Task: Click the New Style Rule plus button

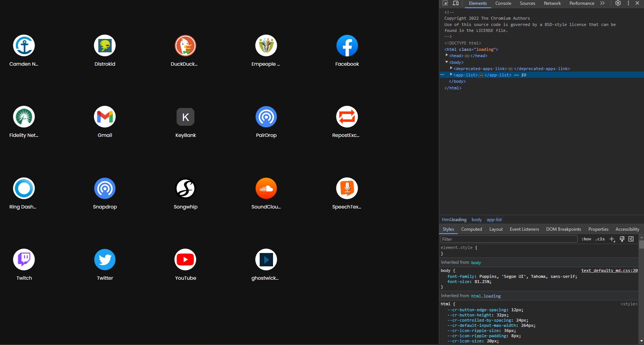Action: click(612, 239)
